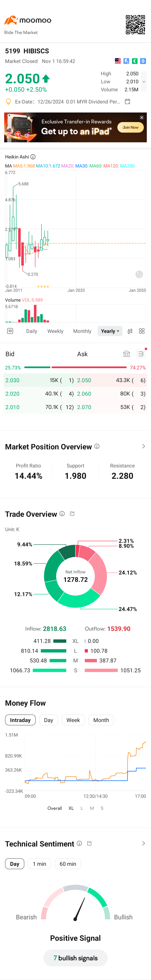The image size is (151, 980).
Task: Open the order book depth icon
Action: coord(141,354)
